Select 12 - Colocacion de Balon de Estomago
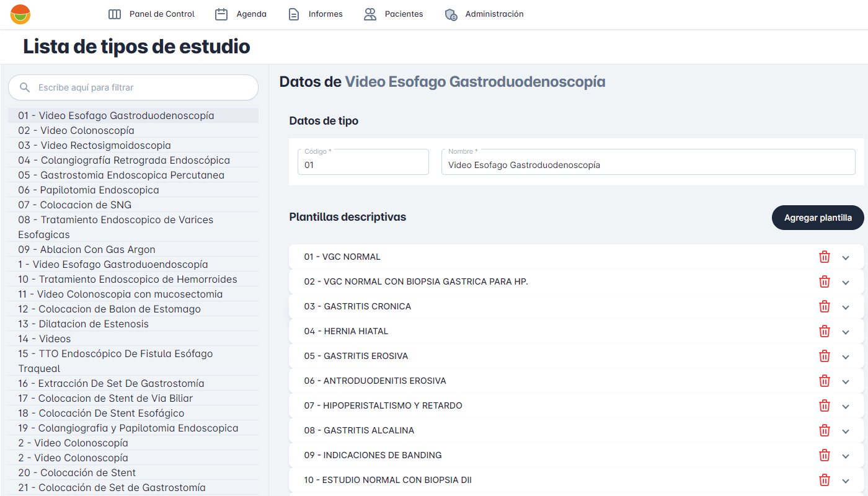The image size is (868, 496). [x=133, y=309]
